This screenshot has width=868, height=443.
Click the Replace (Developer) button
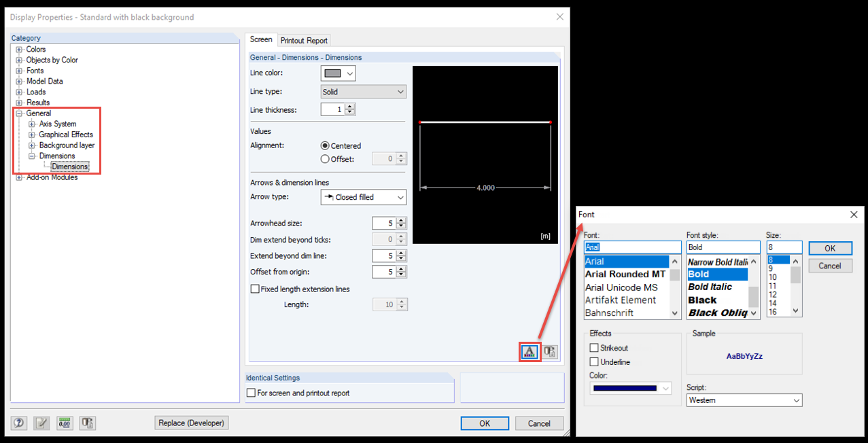pyautogui.click(x=191, y=423)
